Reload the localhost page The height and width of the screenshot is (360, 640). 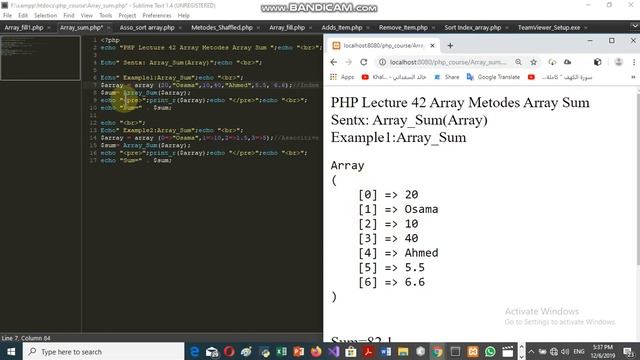pos(364,62)
